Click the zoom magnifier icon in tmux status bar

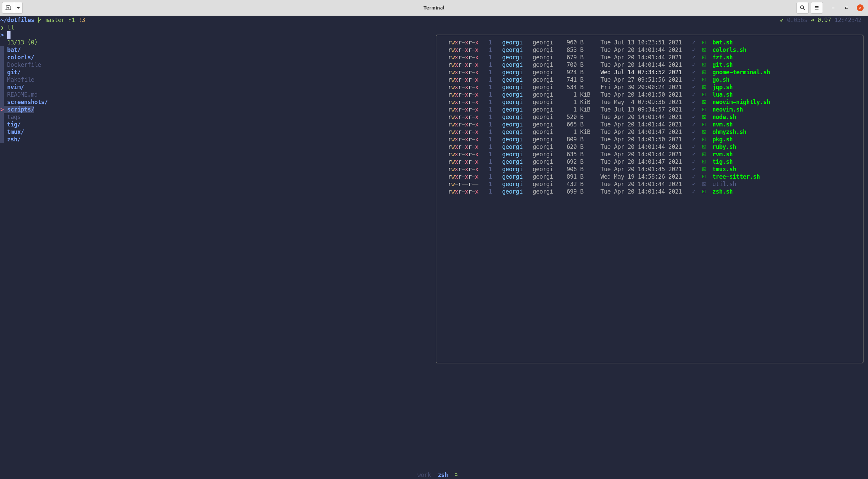pyautogui.click(x=456, y=475)
